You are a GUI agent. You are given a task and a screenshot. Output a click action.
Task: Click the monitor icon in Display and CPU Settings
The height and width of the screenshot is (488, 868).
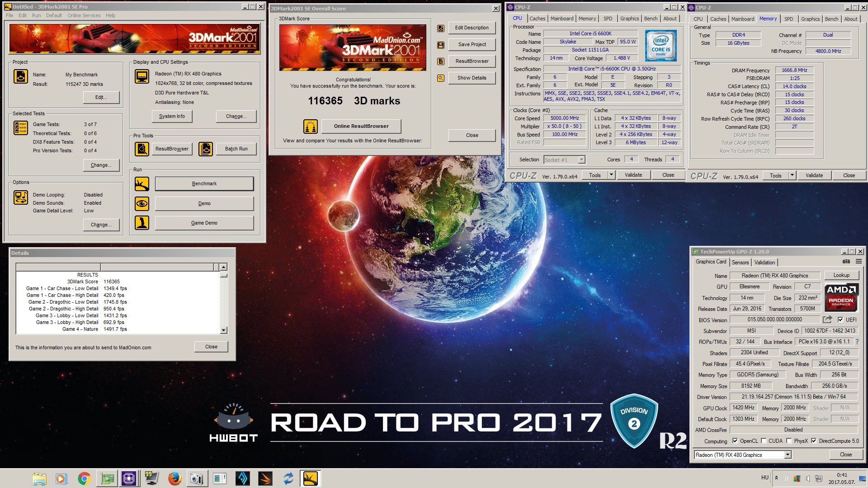pos(142,76)
